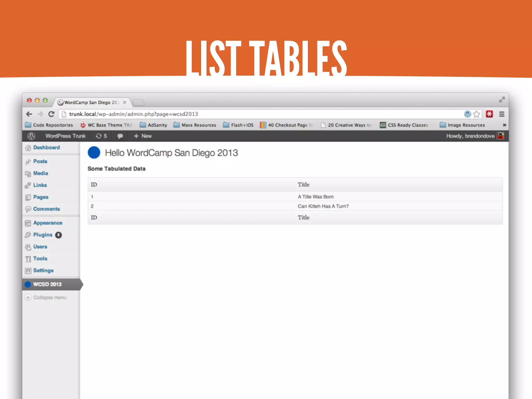Open the comments bubble in admin bar
Screen dimensions: 532x399
point(120,136)
